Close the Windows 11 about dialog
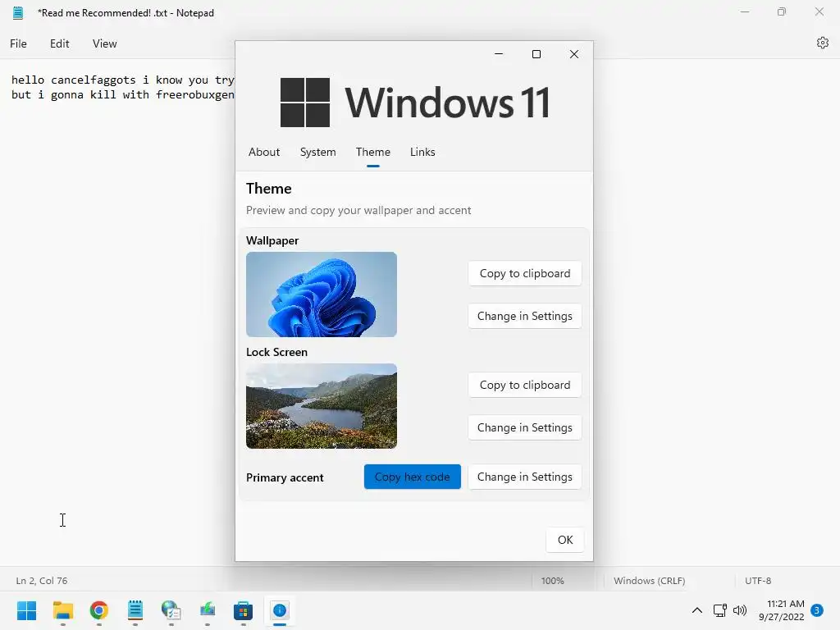This screenshot has width=840, height=630. (574, 54)
